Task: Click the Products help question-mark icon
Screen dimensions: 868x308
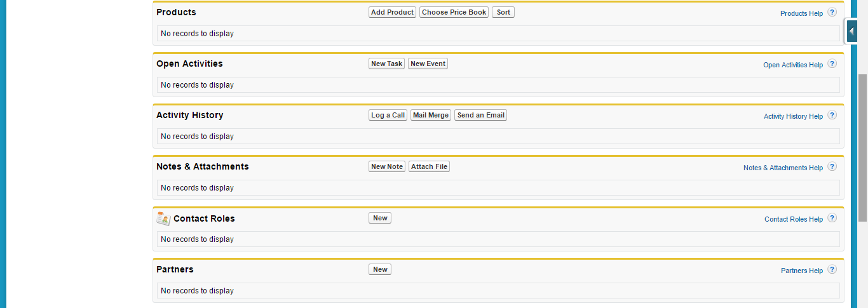Action: pyautogui.click(x=832, y=12)
